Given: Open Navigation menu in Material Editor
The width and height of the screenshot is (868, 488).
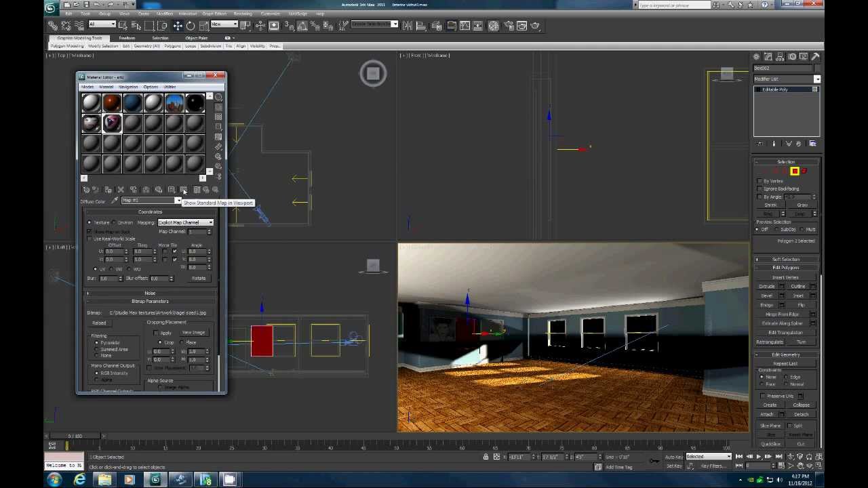Looking at the screenshot, I should 128,87.
